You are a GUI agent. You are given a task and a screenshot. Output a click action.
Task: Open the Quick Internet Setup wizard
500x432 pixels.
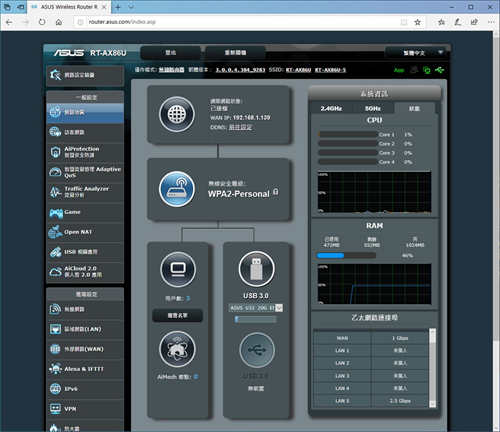[85, 75]
